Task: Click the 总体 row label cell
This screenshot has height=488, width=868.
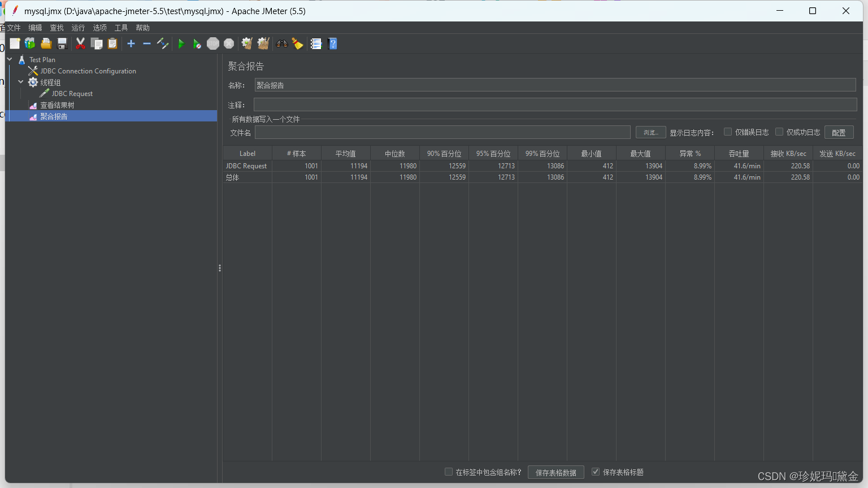Action: pos(248,177)
